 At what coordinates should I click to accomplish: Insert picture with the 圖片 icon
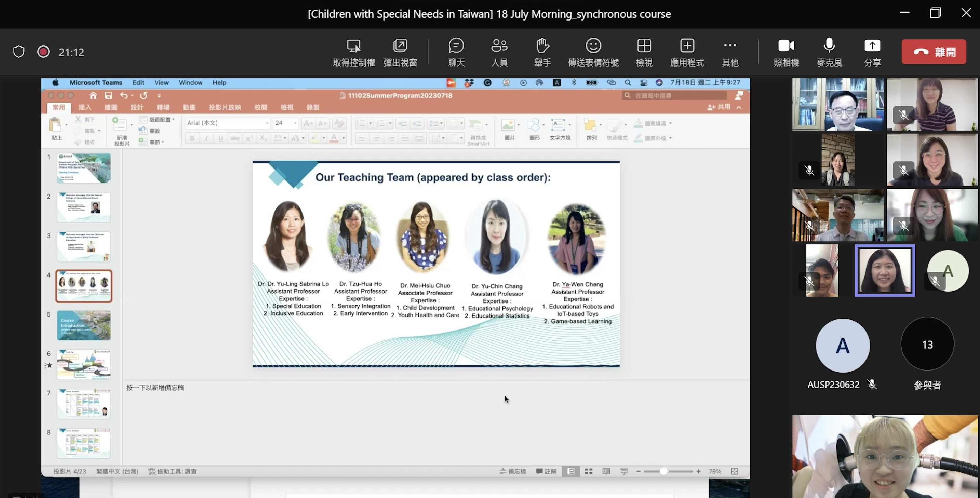tap(509, 129)
